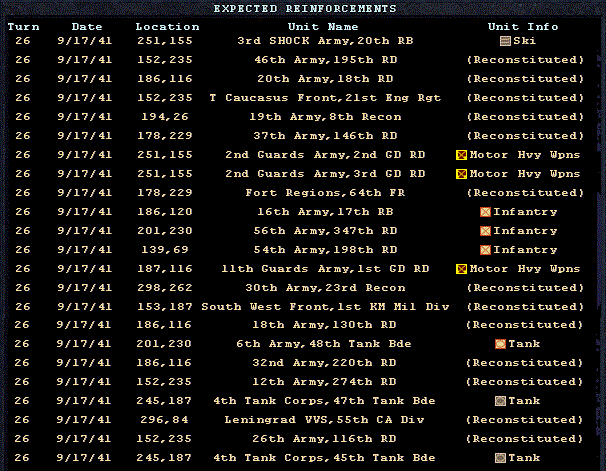Click location 186,120 for 17th RB
Screen dimensions: 606x471
click(165, 212)
